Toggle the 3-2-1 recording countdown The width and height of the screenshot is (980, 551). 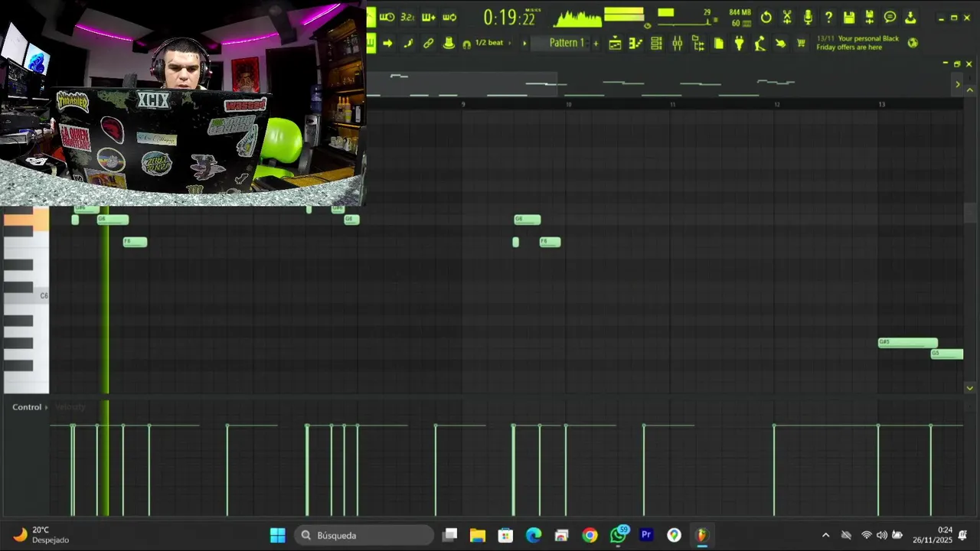(407, 17)
